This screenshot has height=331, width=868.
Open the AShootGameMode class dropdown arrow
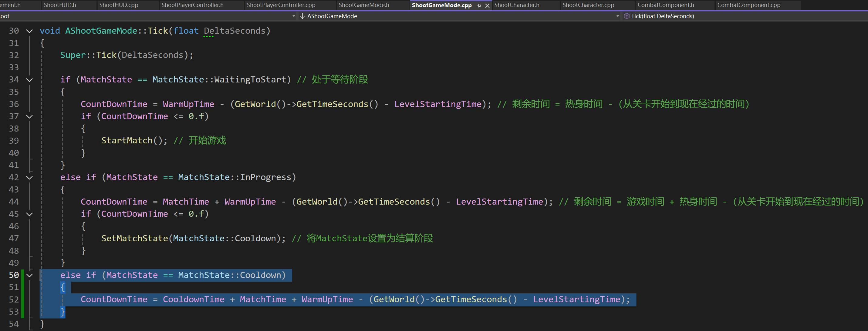[618, 16]
